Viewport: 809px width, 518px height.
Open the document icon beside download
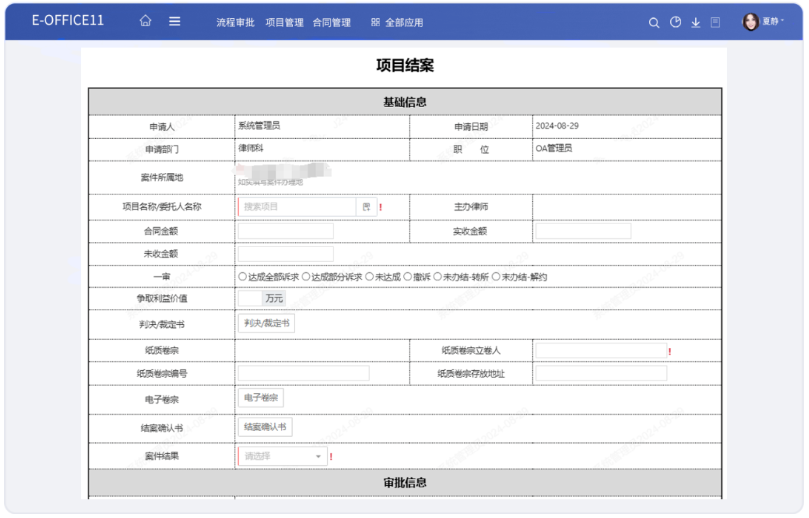715,22
